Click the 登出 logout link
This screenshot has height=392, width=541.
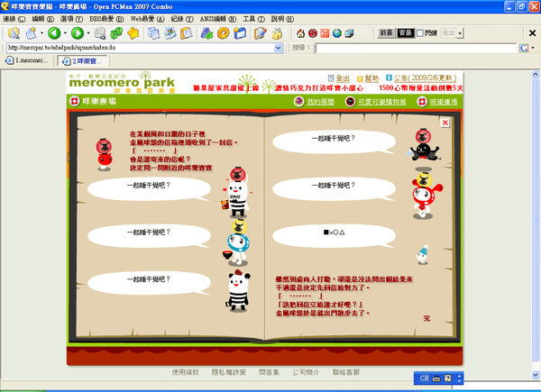(343, 78)
